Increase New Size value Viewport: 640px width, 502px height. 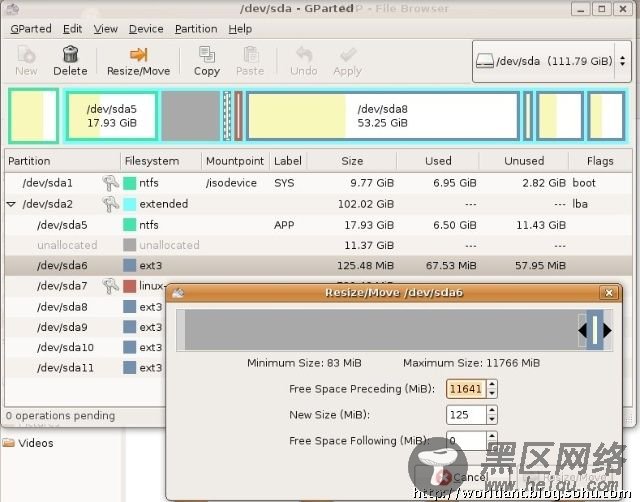[492, 410]
